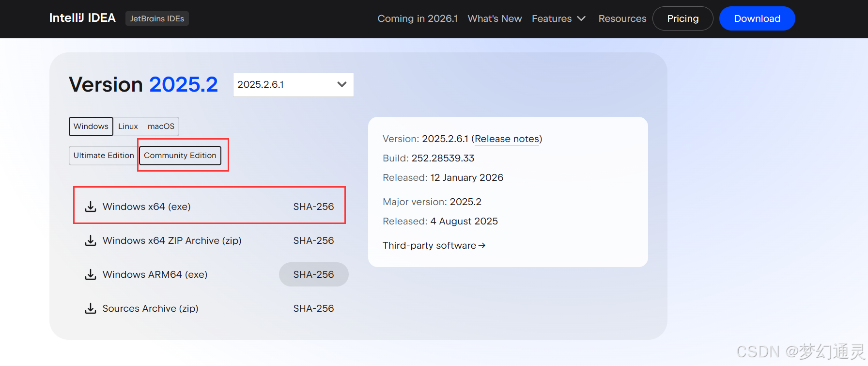
Task: Go to Coming in 2026.1 page
Action: coord(418,18)
